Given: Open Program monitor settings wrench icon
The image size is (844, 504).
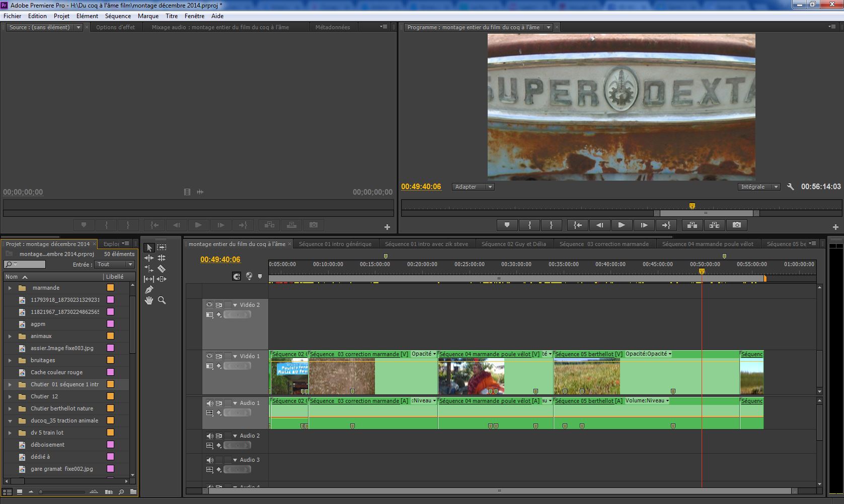Looking at the screenshot, I should coord(790,187).
